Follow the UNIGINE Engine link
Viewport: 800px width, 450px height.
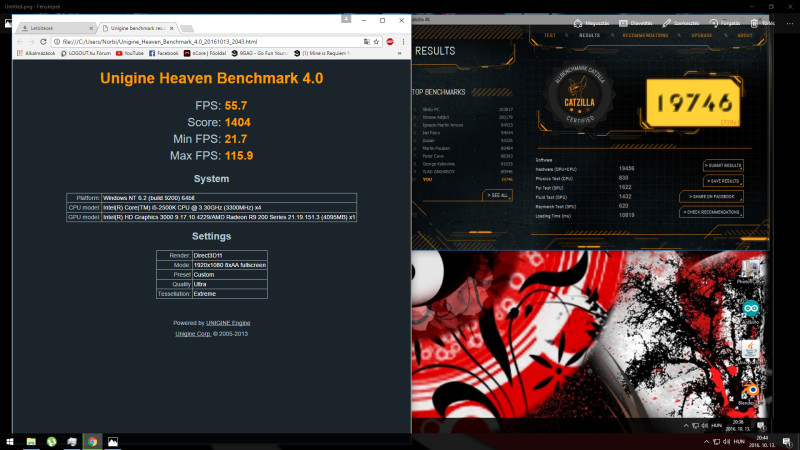click(228, 323)
